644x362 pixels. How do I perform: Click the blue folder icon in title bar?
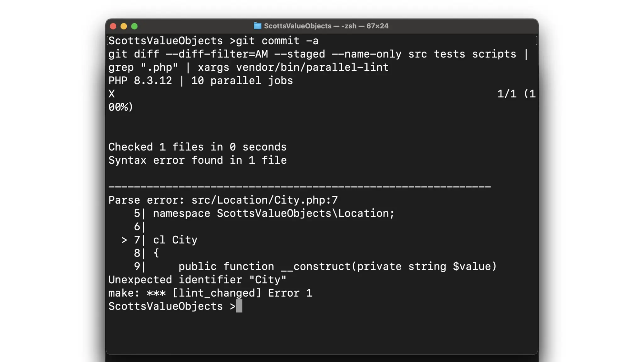(258, 26)
